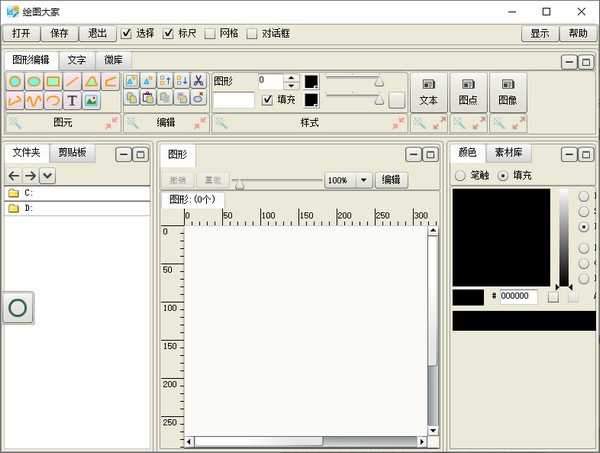Click the back arrow in folder panel

click(x=14, y=176)
